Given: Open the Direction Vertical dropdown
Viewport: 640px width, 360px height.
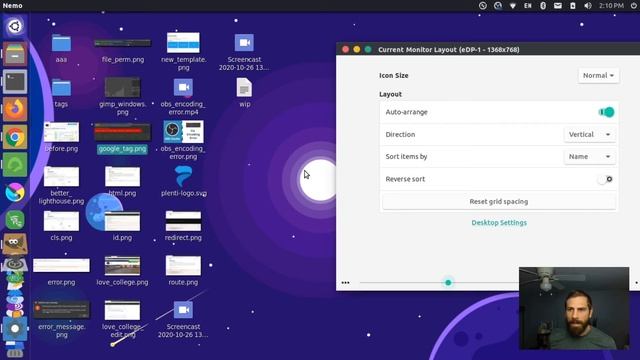Looking at the screenshot, I should (589, 135).
